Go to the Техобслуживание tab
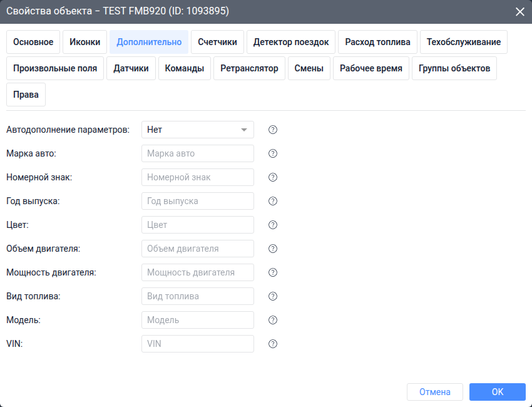This screenshot has width=532, height=407. pyautogui.click(x=464, y=42)
